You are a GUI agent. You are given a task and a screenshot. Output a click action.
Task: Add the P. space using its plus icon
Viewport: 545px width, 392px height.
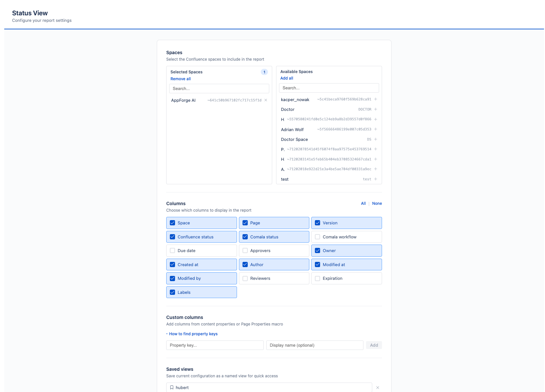click(x=376, y=149)
